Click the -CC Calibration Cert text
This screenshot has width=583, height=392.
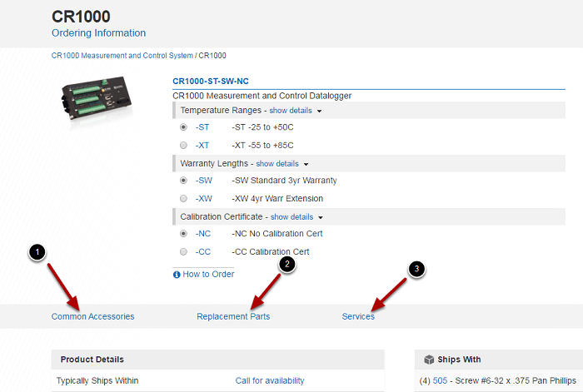pyautogui.click(x=271, y=251)
